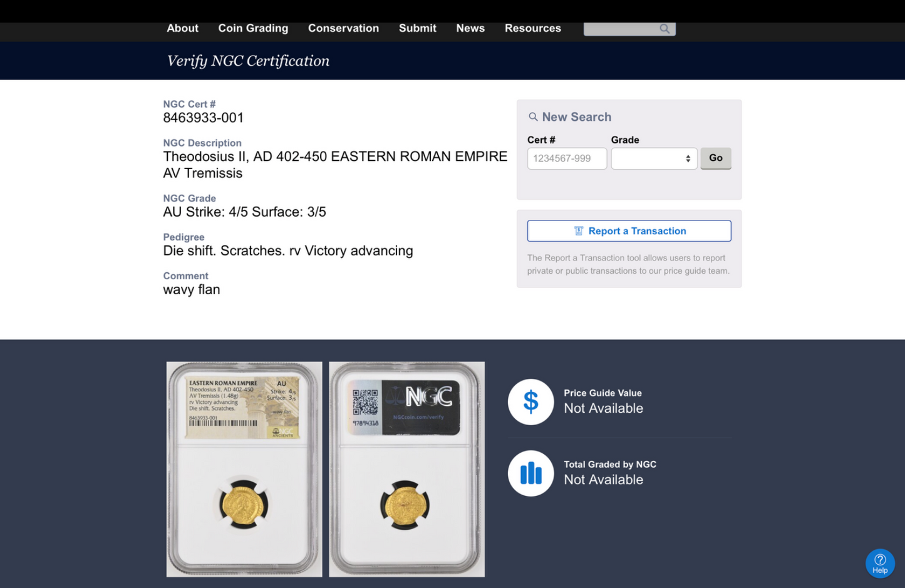Click the top site search field

pos(621,29)
